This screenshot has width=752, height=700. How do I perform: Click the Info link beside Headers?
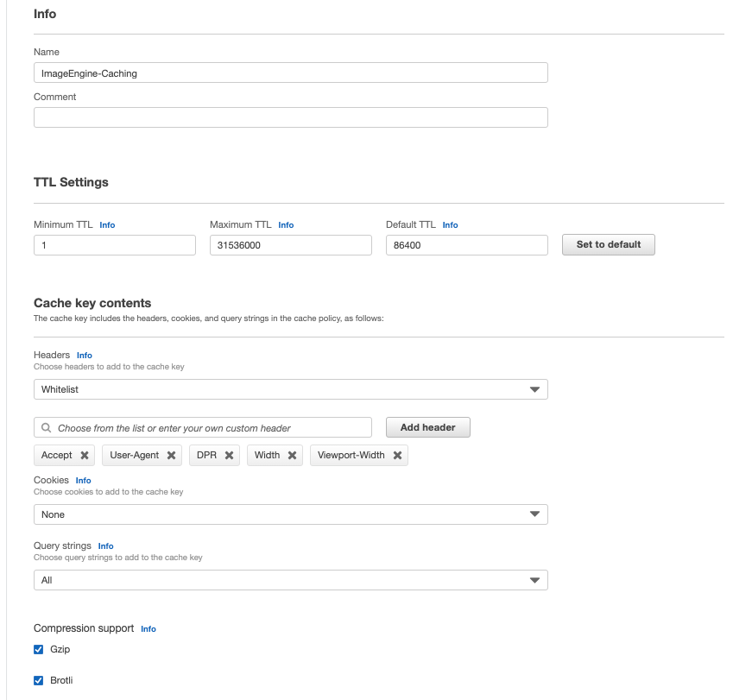coord(84,355)
